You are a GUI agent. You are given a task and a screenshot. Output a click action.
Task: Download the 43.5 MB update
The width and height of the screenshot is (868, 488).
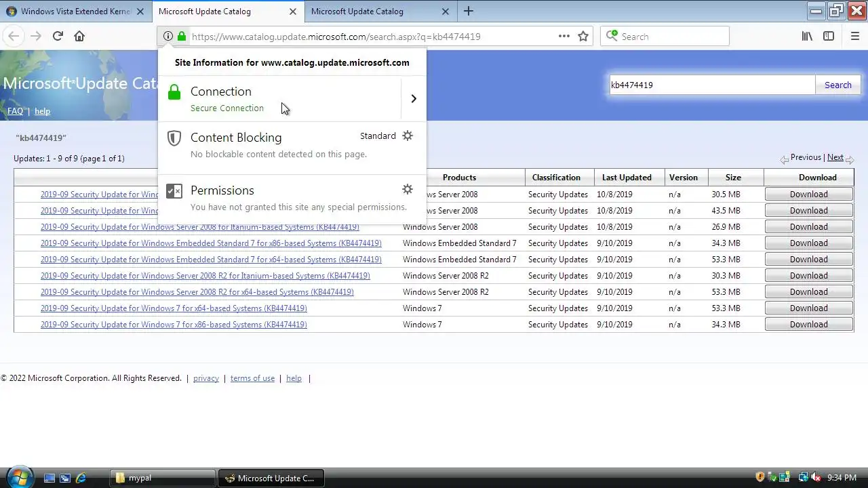pos(808,211)
